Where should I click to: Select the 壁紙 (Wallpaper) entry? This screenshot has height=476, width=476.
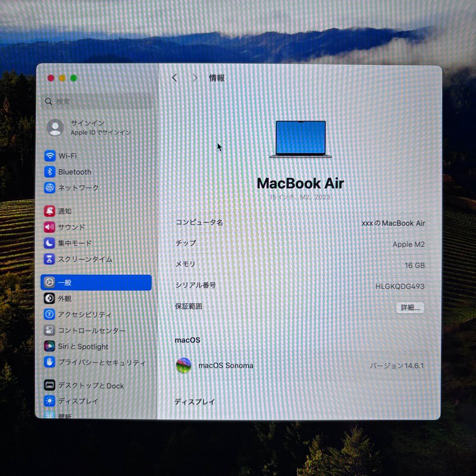50,414
